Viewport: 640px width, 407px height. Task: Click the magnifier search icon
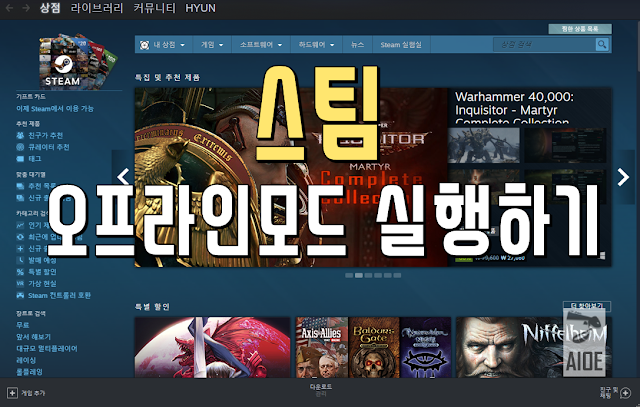point(602,44)
